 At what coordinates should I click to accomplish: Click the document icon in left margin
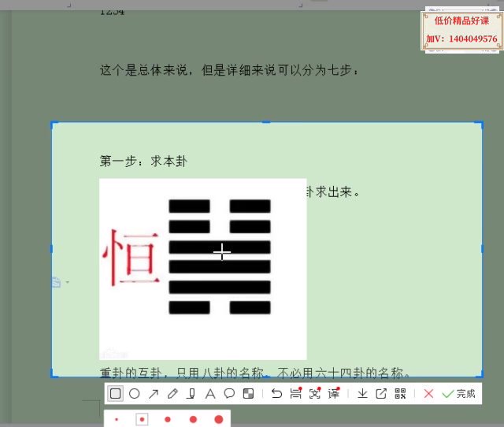(x=56, y=282)
